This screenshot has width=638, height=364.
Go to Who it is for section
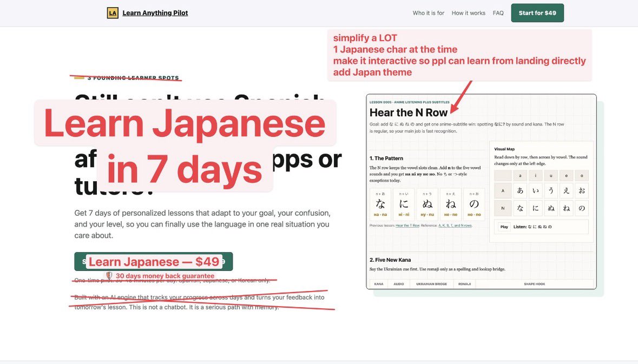click(429, 13)
